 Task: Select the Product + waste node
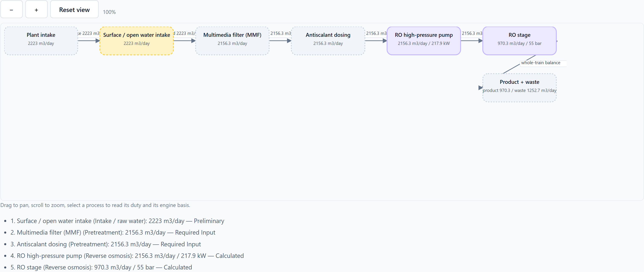coord(519,88)
